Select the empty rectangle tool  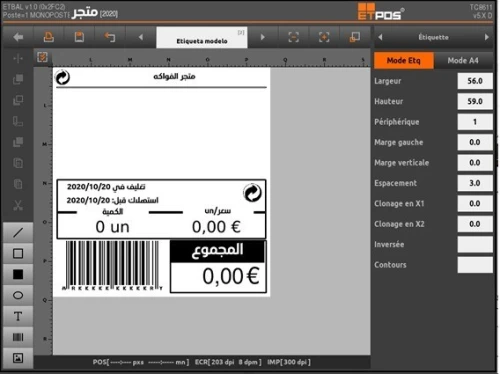coord(18,254)
